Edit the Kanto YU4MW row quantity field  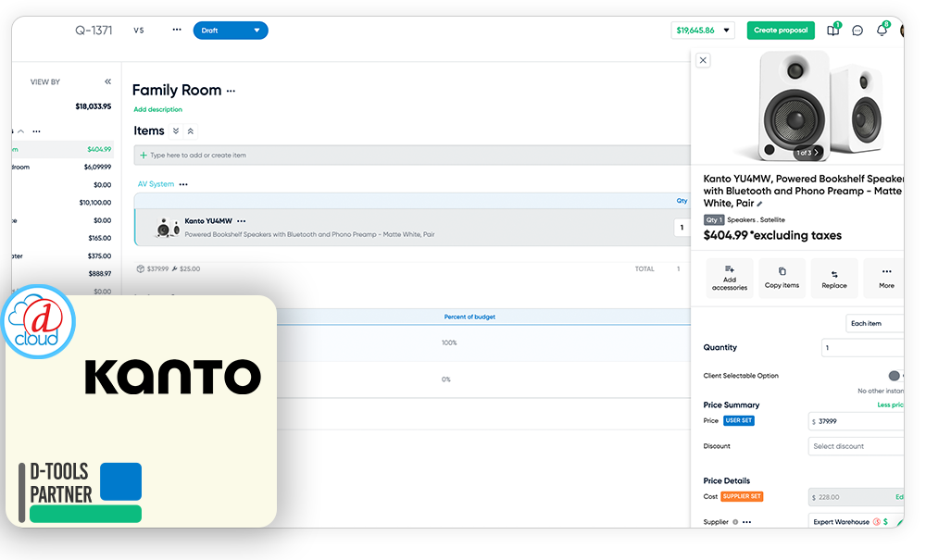[682, 227]
